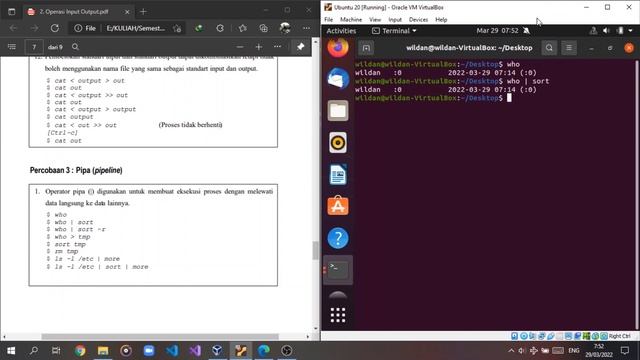The height and width of the screenshot is (360, 640).
Task: Click Activities in Ubuntu top bar
Action: [341, 31]
